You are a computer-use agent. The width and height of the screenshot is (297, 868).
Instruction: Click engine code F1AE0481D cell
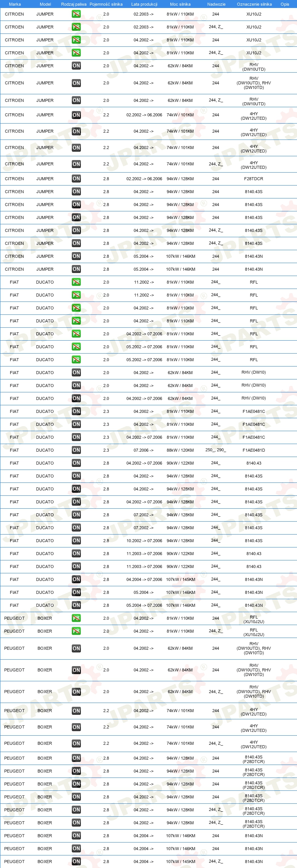tap(254, 450)
